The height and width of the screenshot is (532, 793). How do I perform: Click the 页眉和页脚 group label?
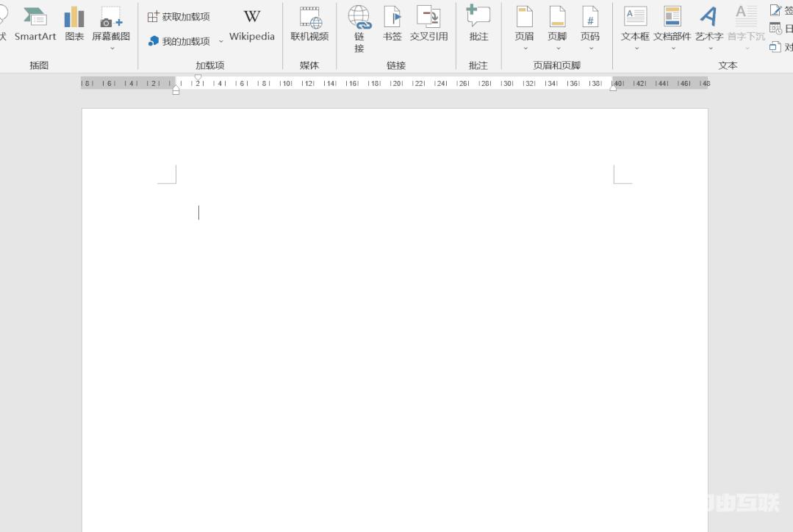click(557, 65)
